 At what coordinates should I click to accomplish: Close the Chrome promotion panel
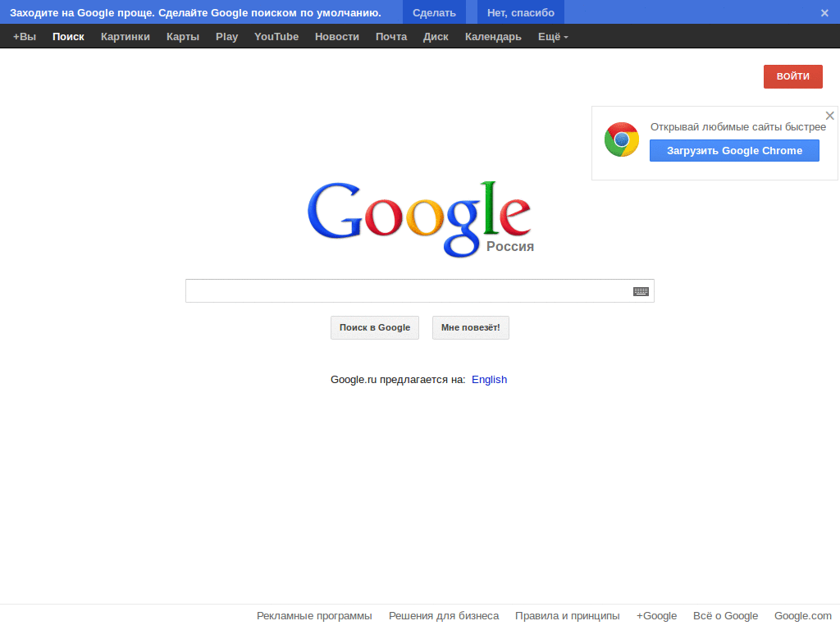(830, 116)
